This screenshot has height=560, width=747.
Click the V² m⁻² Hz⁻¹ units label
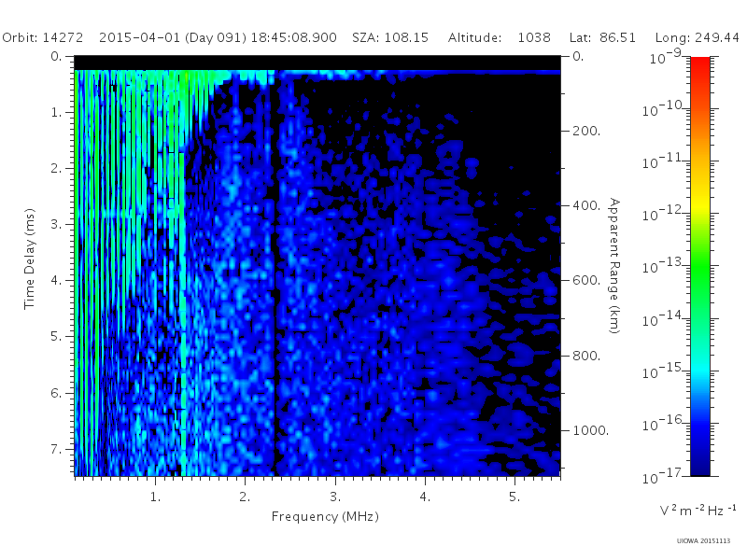point(698,510)
